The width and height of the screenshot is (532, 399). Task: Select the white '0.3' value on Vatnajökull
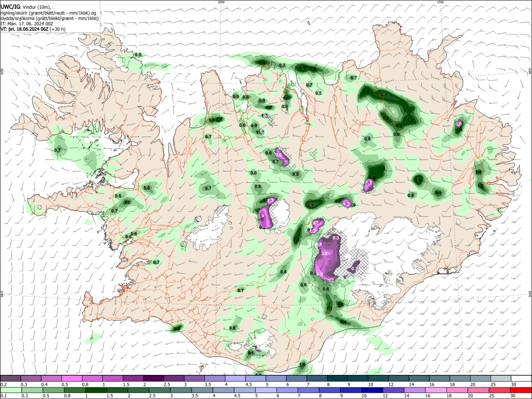tap(336, 238)
